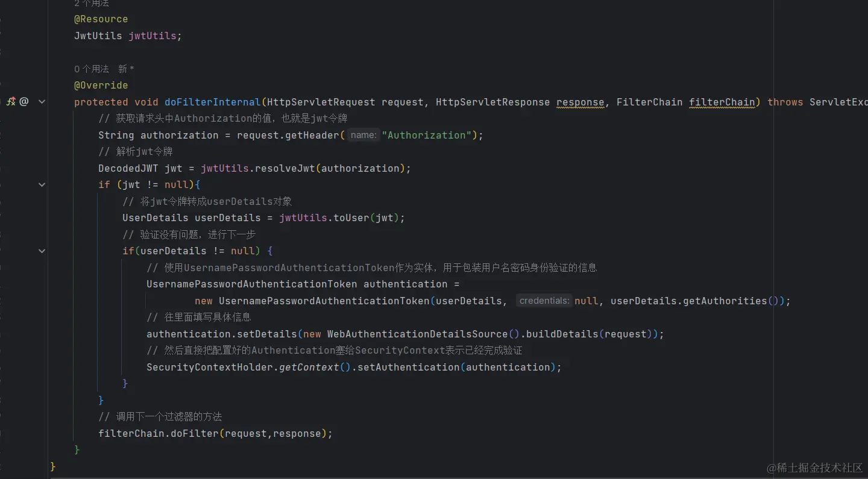This screenshot has height=479, width=868.
Task: Click the "新 *" author hint
Action: point(126,69)
